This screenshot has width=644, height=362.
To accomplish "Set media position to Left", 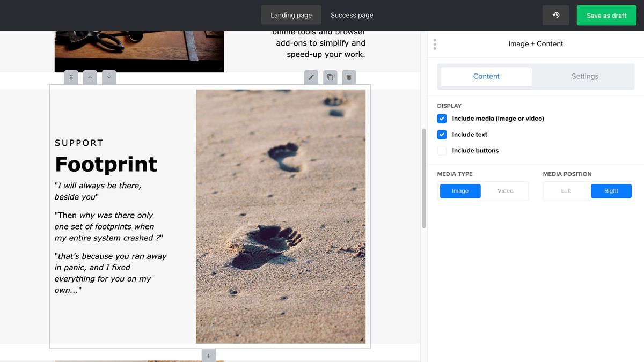I will tap(566, 191).
